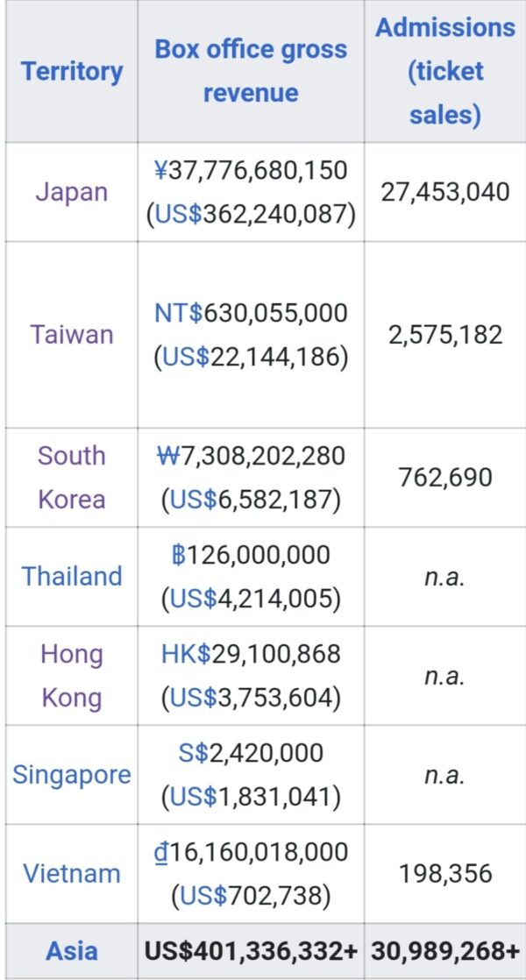Click the won ₩ currency symbol link

(x=165, y=456)
